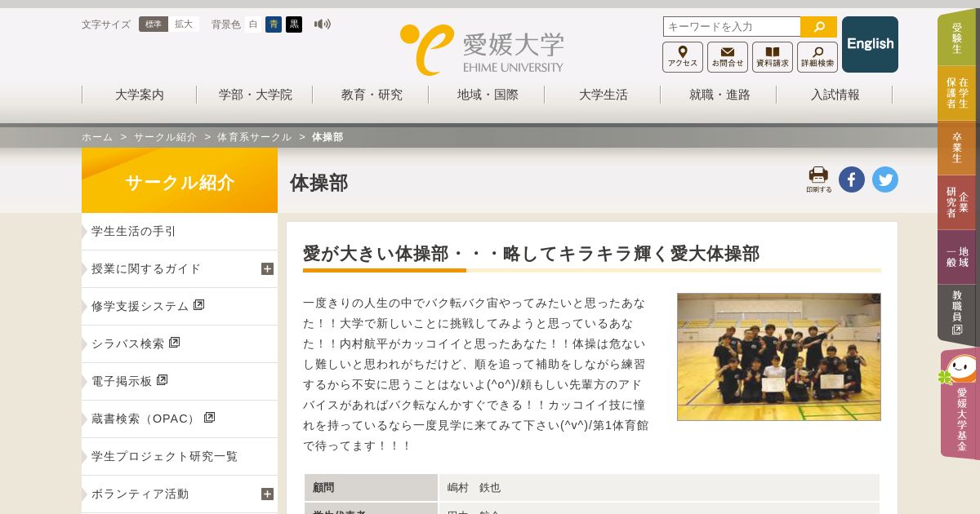Open the 資料請求 book icon
Viewport: 980px width, 514px height.
pyautogui.click(x=773, y=57)
